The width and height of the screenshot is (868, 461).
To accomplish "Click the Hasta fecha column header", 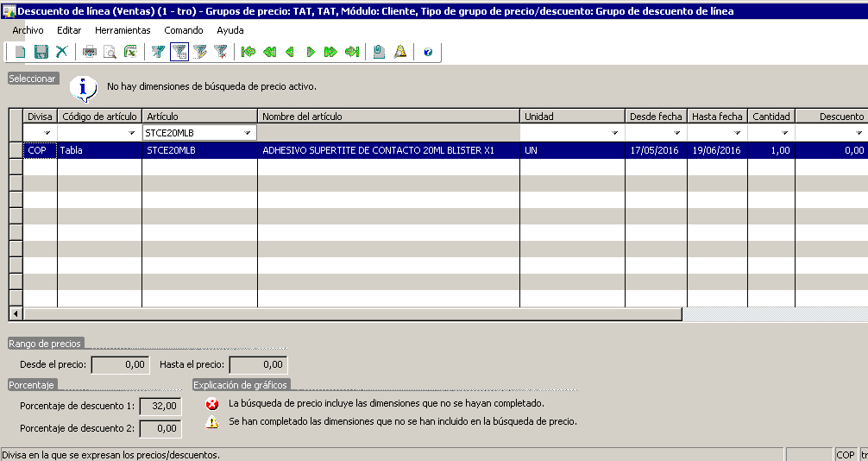I will click(717, 117).
